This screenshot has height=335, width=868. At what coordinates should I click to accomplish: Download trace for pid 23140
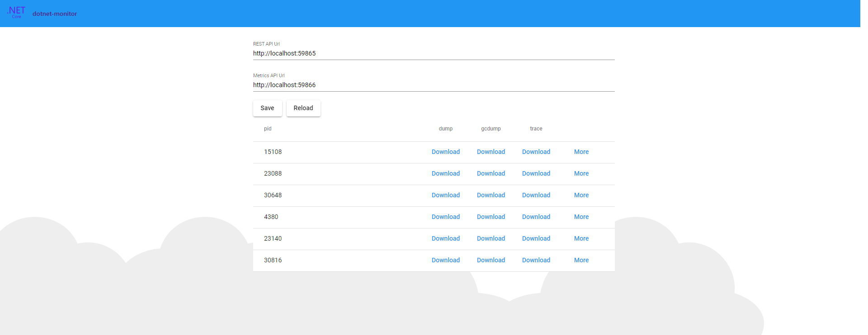(536, 239)
